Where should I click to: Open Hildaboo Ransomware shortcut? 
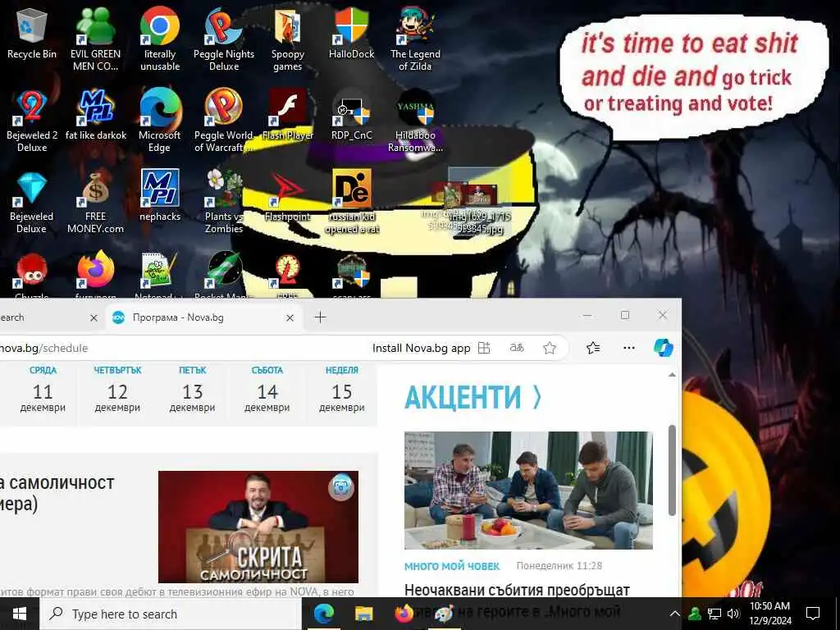point(415,121)
